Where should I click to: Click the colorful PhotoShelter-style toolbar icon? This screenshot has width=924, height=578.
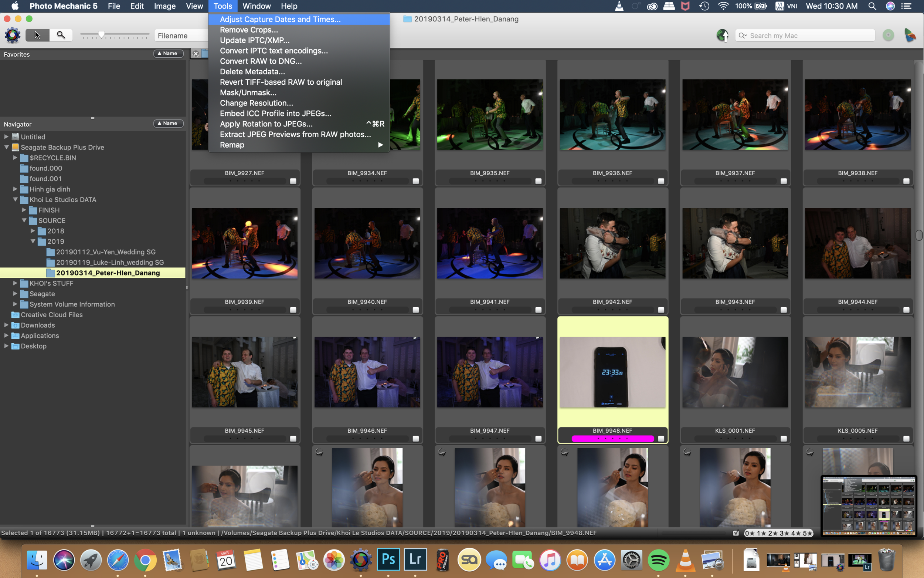(x=910, y=35)
